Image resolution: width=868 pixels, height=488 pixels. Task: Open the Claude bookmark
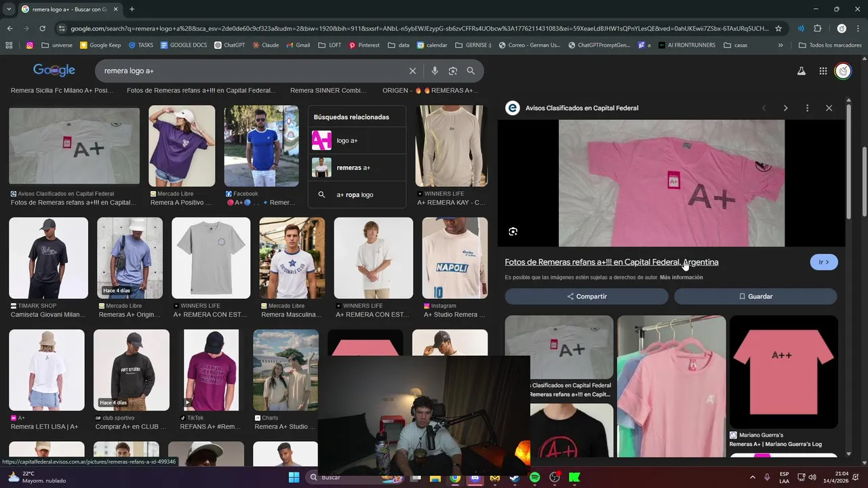coord(266,45)
